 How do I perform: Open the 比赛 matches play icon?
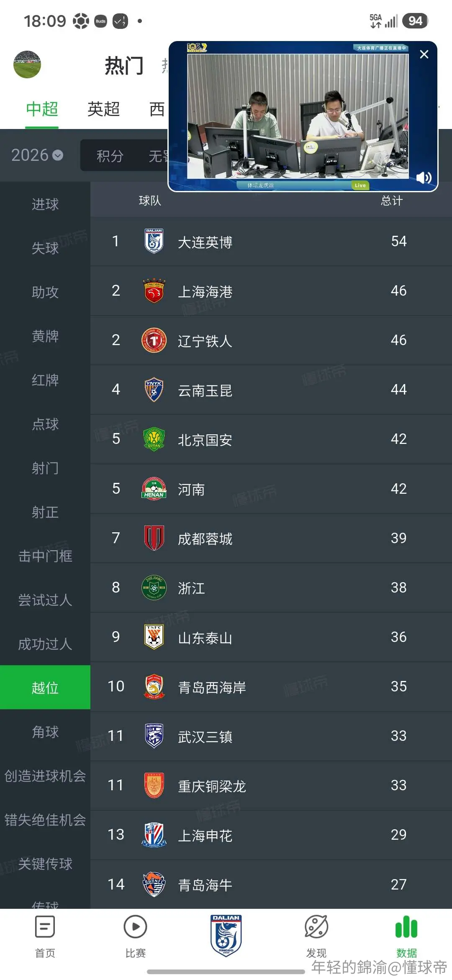coord(135,927)
